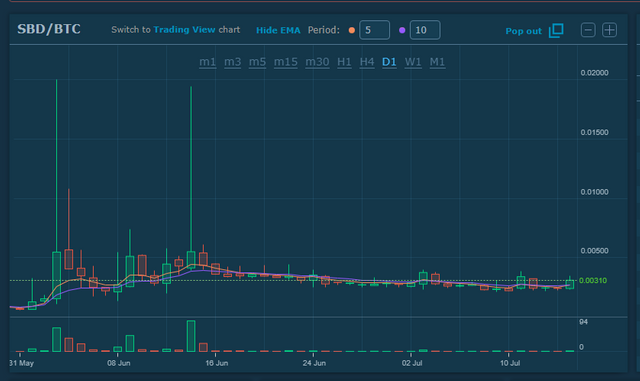Select the H4 timeframe
This screenshot has height=381, width=640.
coord(367,62)
